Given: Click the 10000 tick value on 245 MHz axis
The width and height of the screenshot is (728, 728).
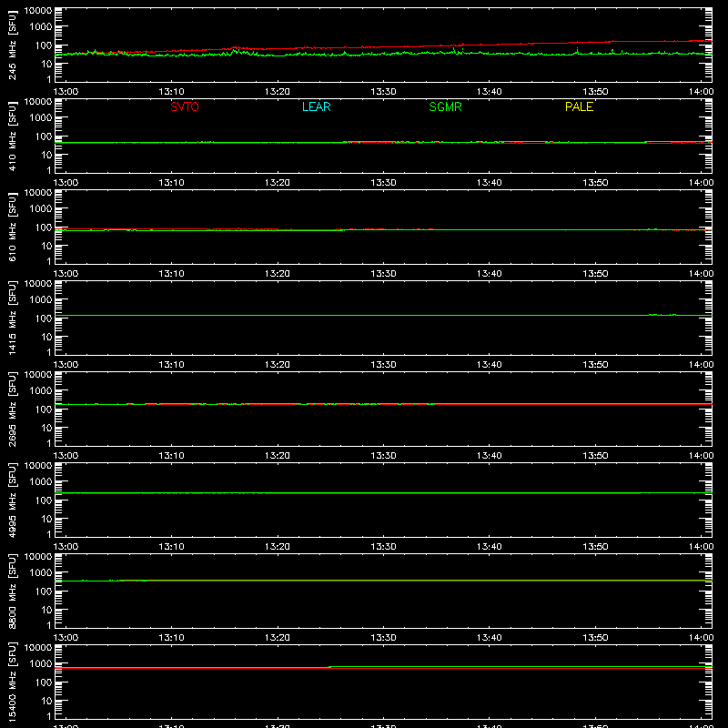Looking at the screenshot, I should 38,10.
